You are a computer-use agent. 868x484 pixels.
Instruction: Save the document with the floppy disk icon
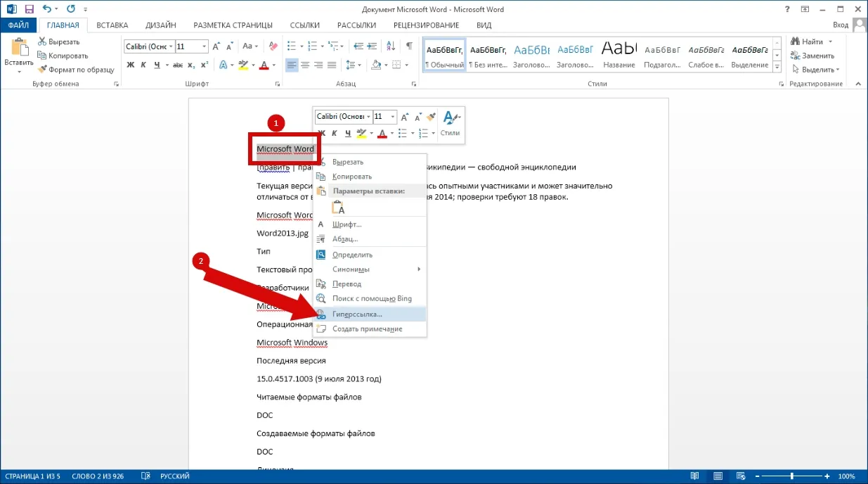coord(30,9)
